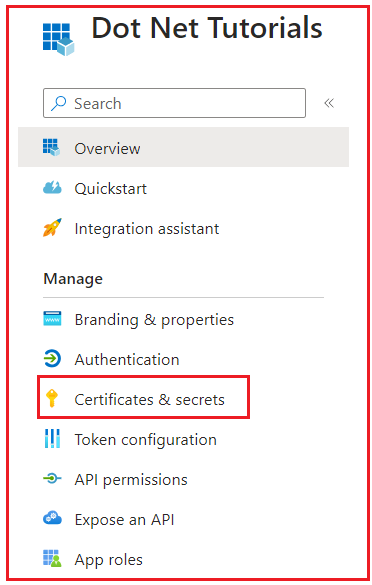The height and width of the screenshot is (585, 372).
Task: Click the Certificates & secrets key icon
Action: click(51, 398)
